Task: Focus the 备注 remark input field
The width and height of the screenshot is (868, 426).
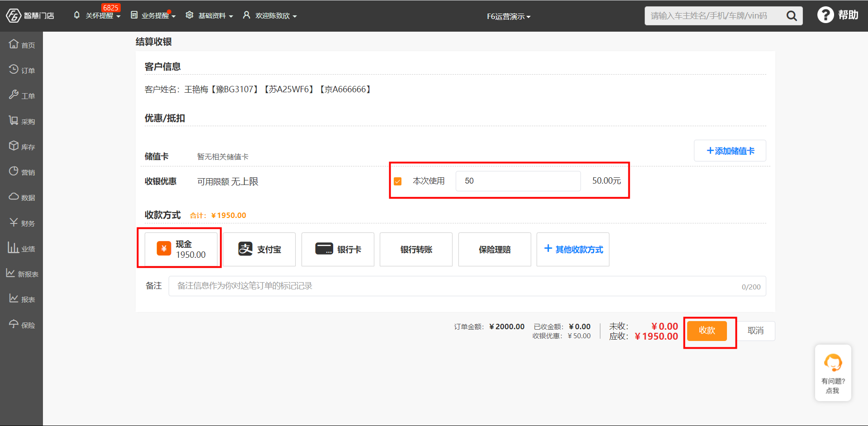Action: (467, 286)
